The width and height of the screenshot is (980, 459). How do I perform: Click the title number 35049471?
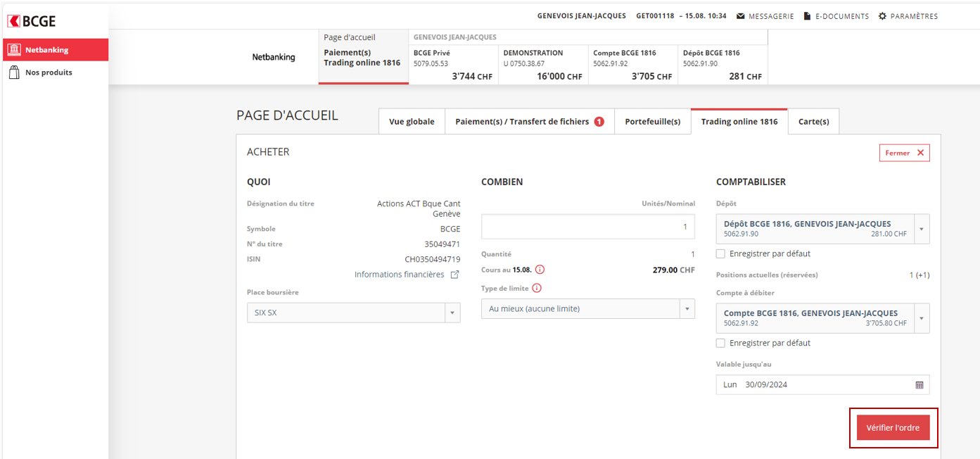(443, 244)
